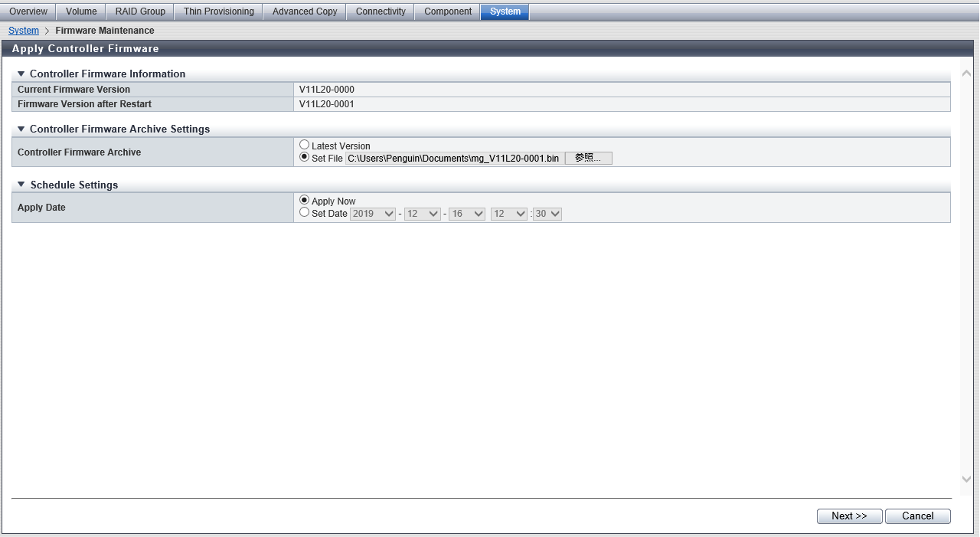Choose the Apply Now option

(x=305, y=201)
